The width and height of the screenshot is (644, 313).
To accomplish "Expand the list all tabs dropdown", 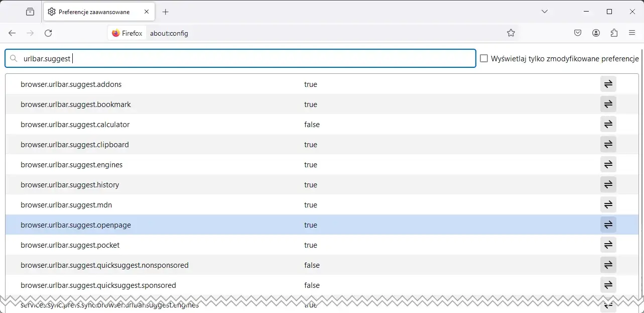I will (x=545, y=12).
